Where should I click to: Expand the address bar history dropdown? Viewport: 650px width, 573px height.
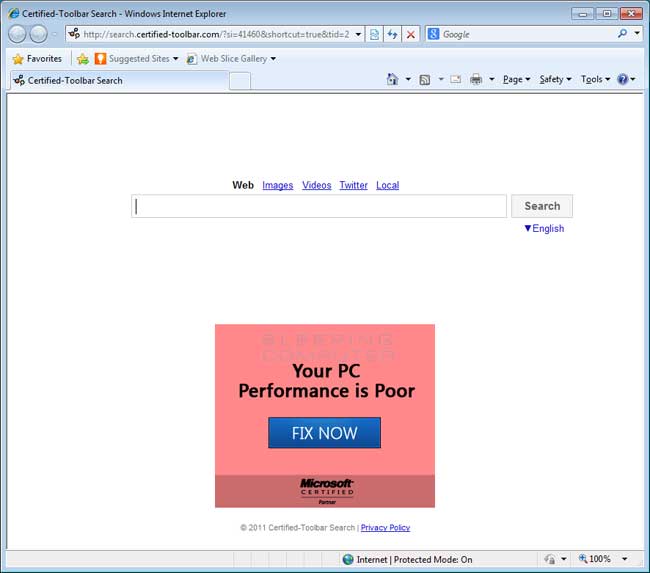pos(358,34)
